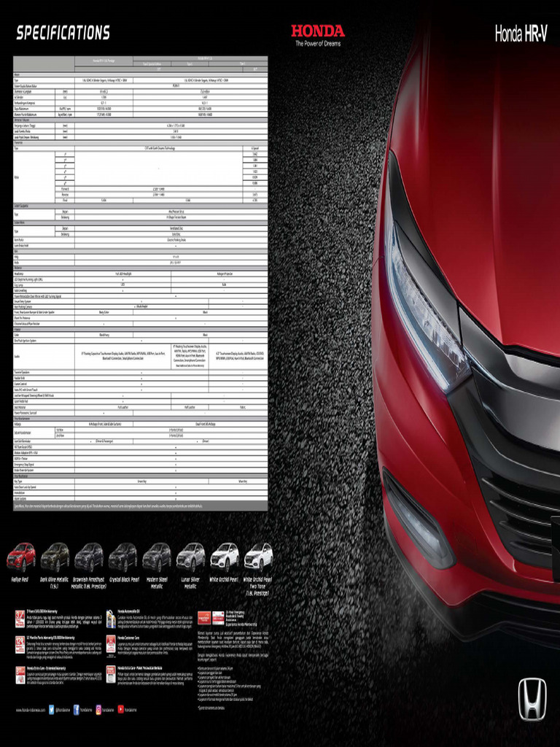Viewport: 560px width, 747px height.
Task: Click the 'Dark Olive Metallic (1.5L)' label
Action: 54,583
